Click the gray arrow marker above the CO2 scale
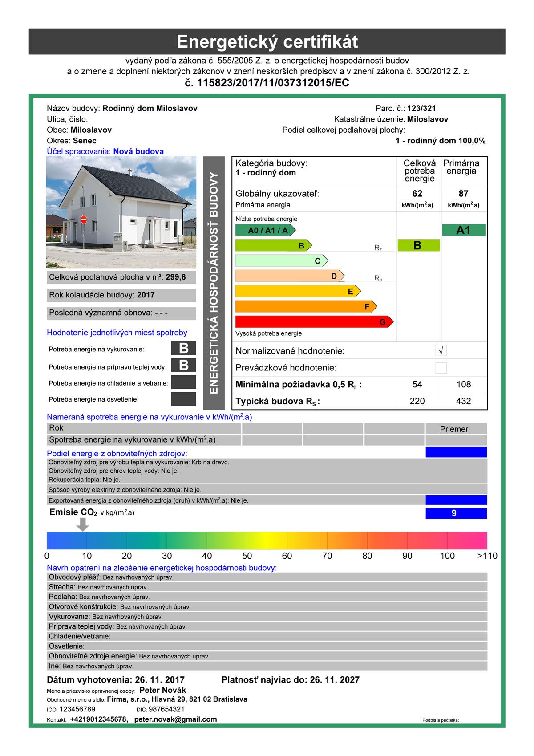534x756 pixels. click(82, 525)
